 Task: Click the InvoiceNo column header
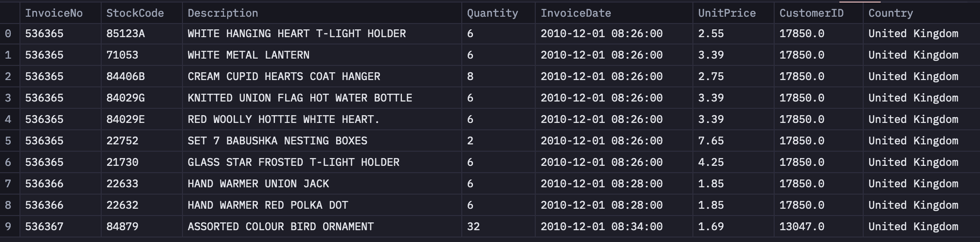tap(54, 13)
